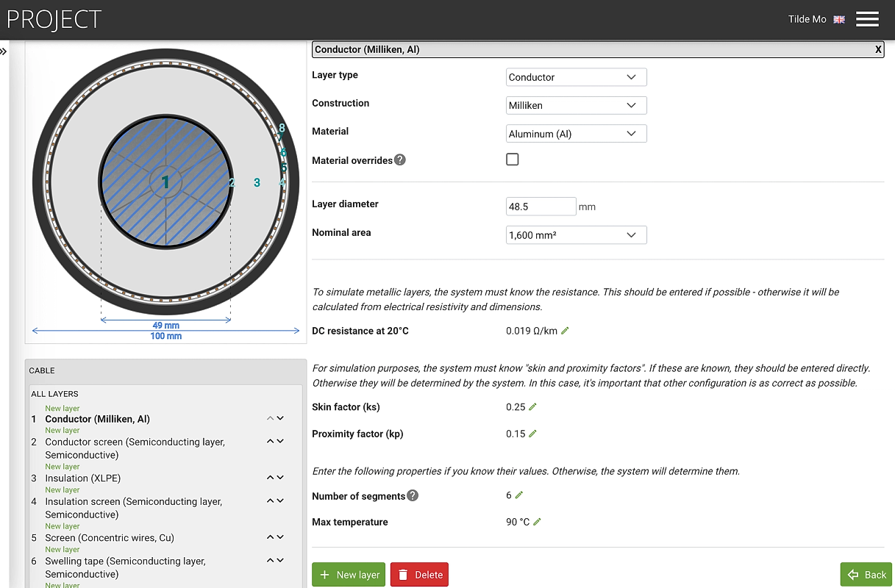Add new layer above Swelling tape

pyautogui.click(x=63, y=550)
